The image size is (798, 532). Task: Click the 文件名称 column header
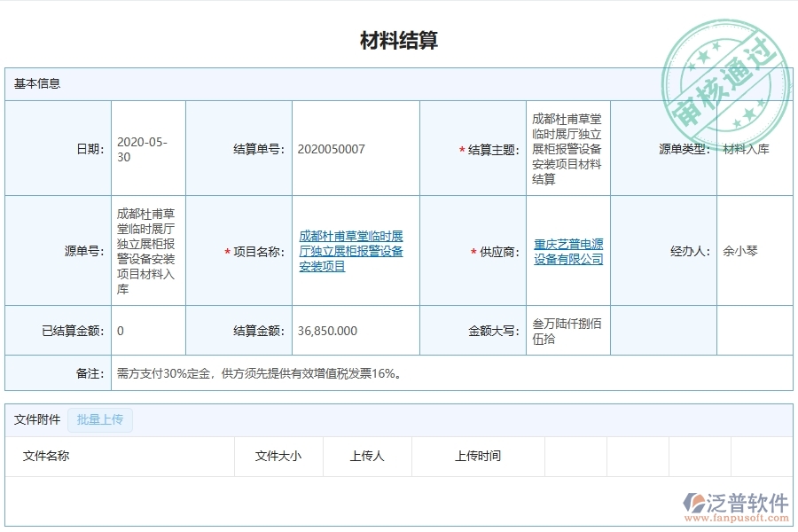coord(49,457)
